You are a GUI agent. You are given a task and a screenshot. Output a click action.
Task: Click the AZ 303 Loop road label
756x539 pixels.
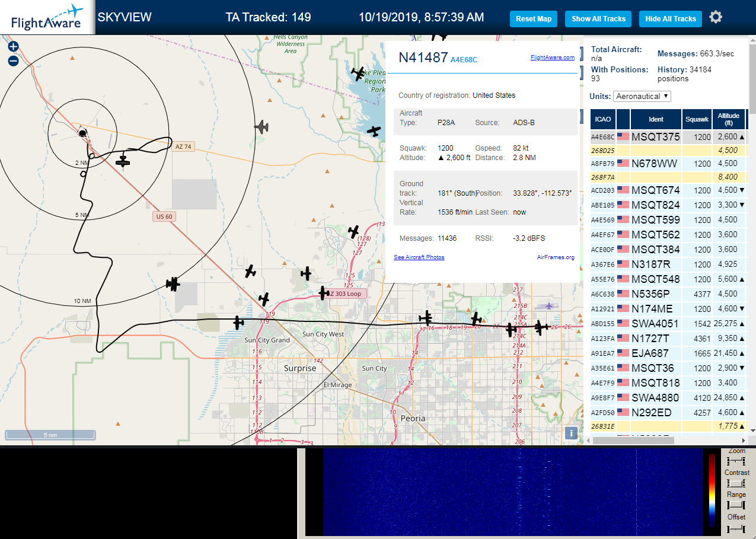348,294
